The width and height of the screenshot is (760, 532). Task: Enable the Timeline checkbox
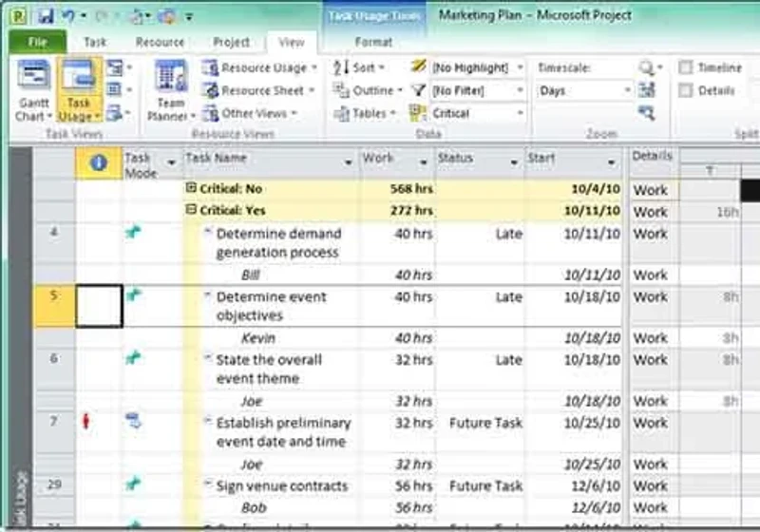685,67
